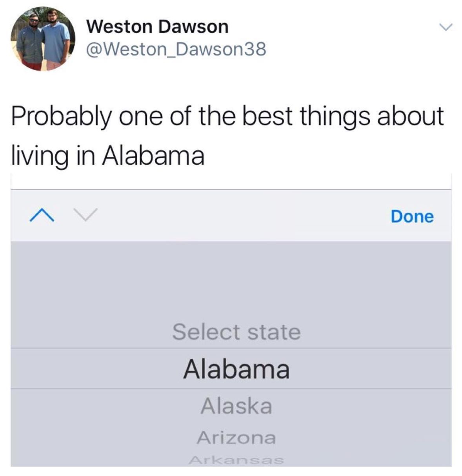Tap the blue previous-field up arrow
The image size is (462, 476).
(x=42, y=215)
